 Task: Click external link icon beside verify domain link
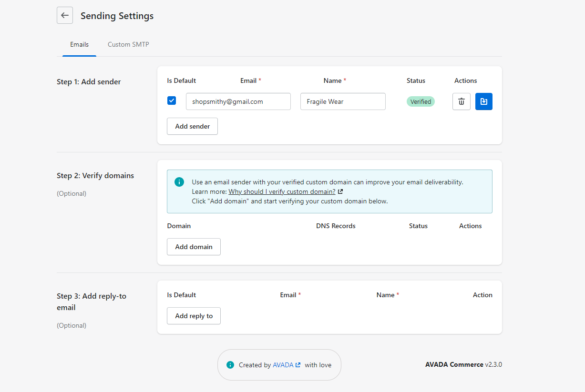pyautogui.click(x=340, y=191)
